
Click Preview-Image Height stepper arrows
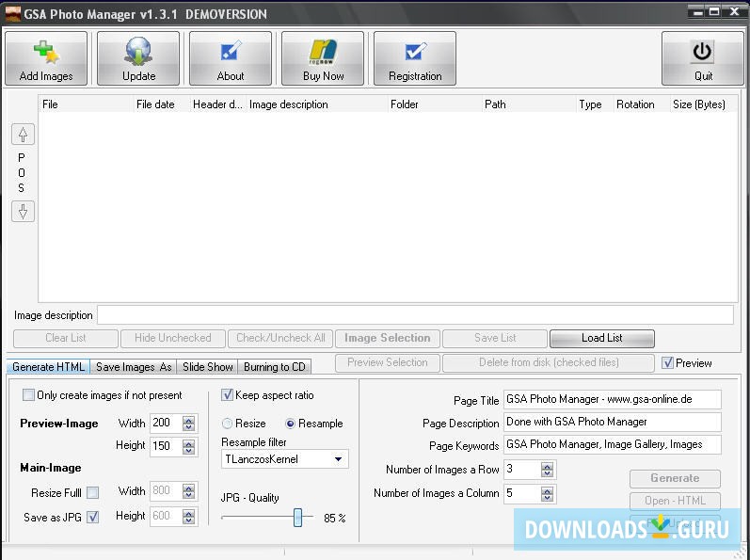pos(188,447)
